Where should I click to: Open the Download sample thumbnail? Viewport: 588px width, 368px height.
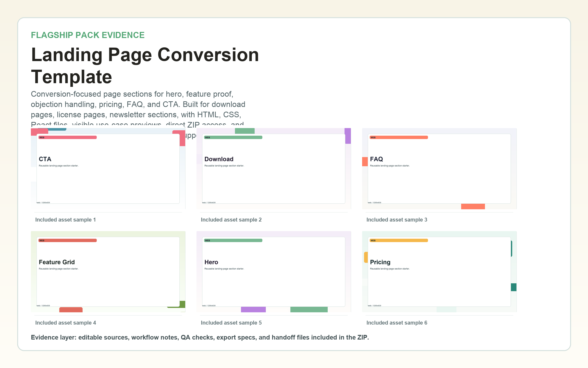coord(274,169)
